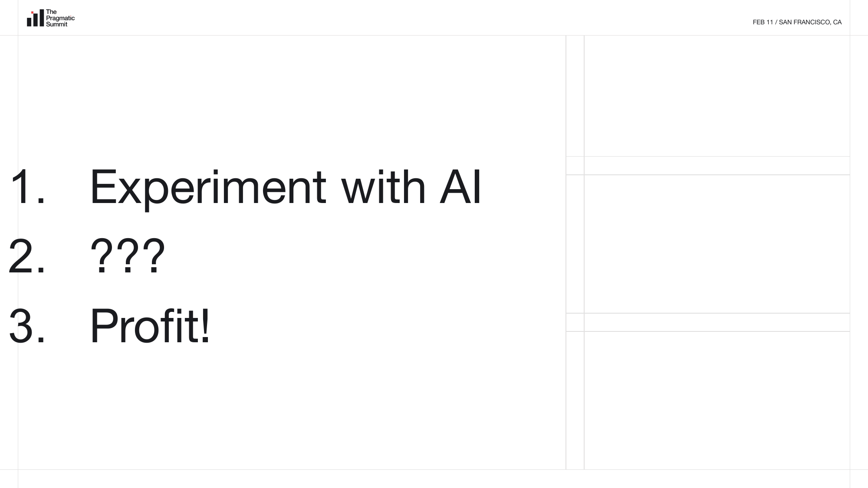Select the list number "1."

coord(28,187)
